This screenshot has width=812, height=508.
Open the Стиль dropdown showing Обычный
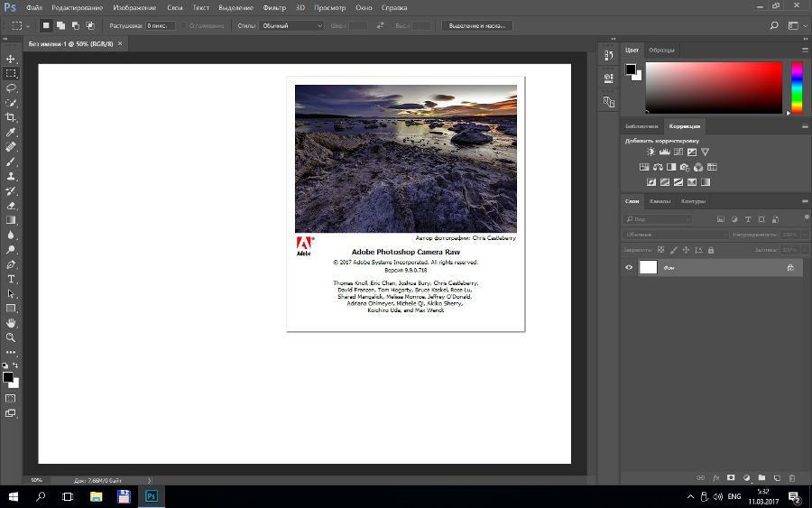[x=291, y=25]
